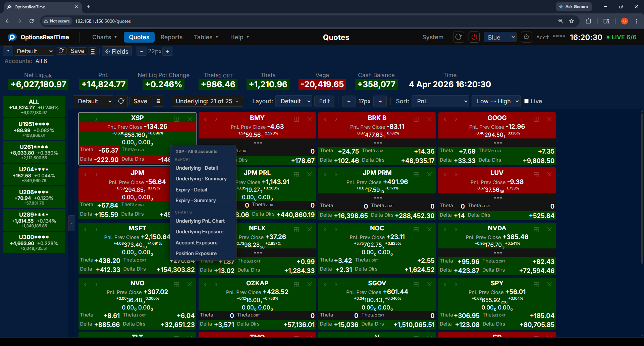The image size is (644, 346).
Task: Open the settings gear next to Blue theme
Action: tap(527, 37)
